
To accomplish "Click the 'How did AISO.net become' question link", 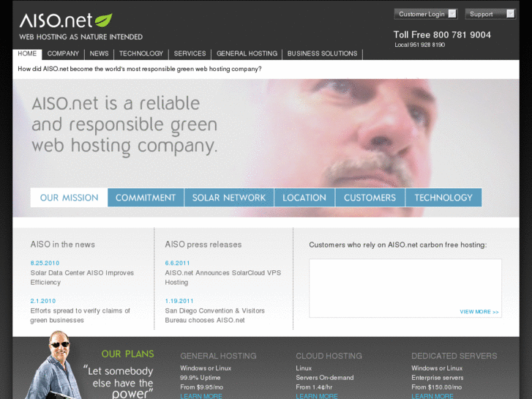I will tap(140, 69).
